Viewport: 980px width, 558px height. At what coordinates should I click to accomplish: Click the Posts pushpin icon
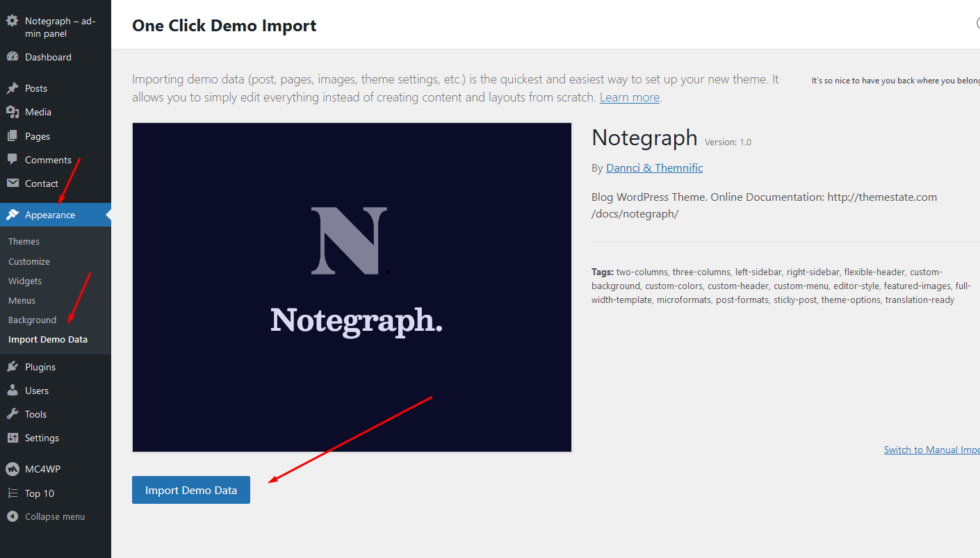tap(12, 88)
